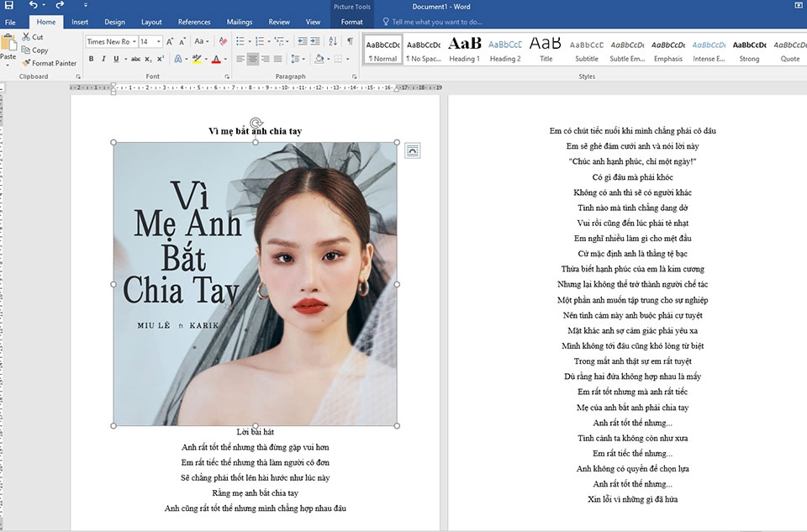The height and width of the screenshot is (532, 807).
Task: Open the Borders button
Action: pos(338,59)
